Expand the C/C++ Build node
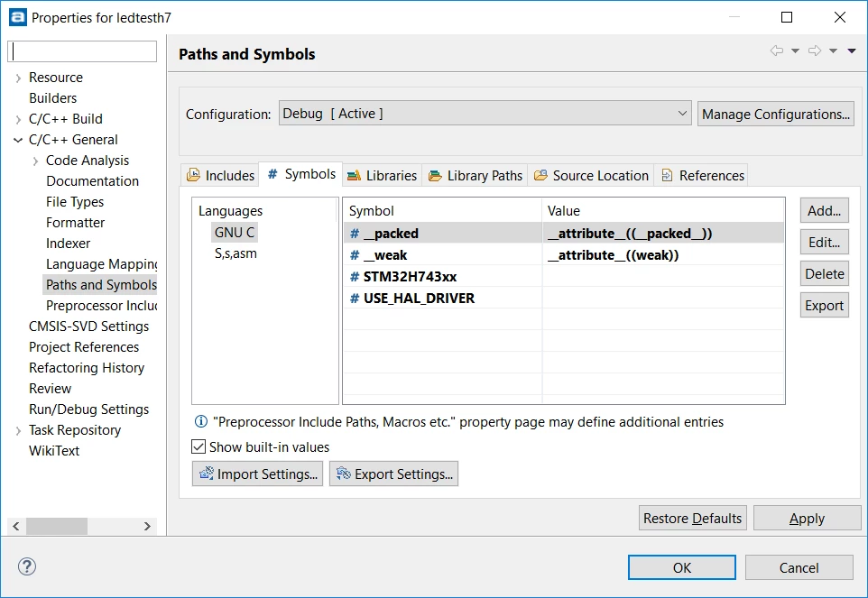The image size is (868, 598). pos(18,119)
